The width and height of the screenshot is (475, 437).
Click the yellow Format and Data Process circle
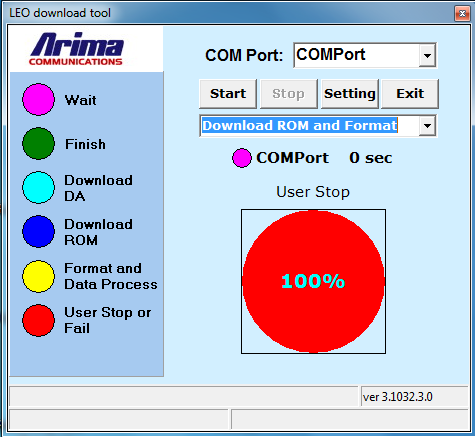38,276
